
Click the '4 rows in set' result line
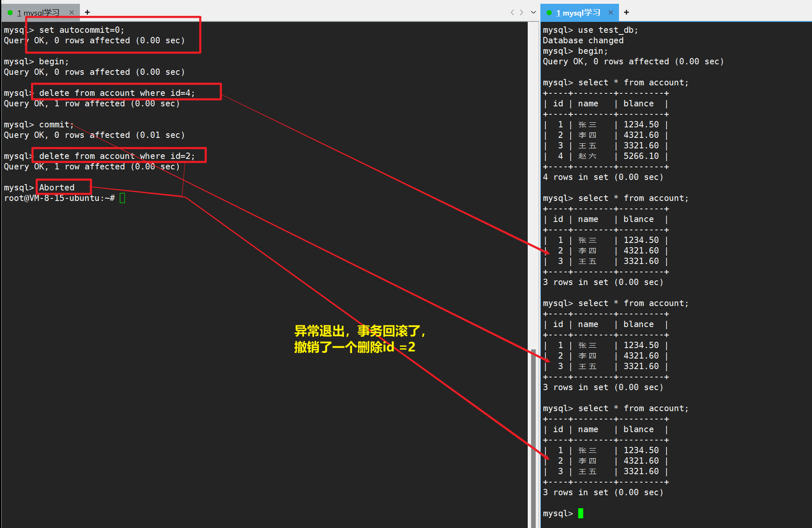603,177
